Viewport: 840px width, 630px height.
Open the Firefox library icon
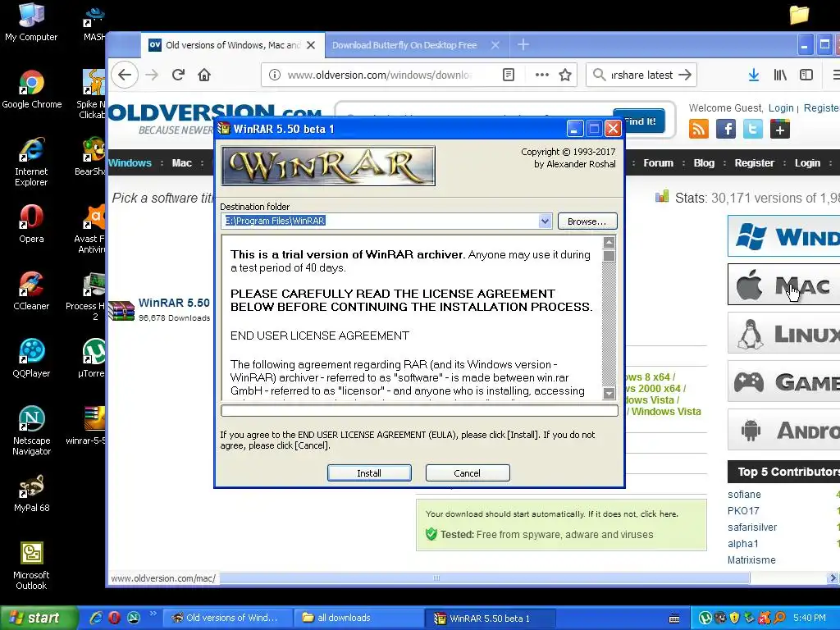point(780,75)
